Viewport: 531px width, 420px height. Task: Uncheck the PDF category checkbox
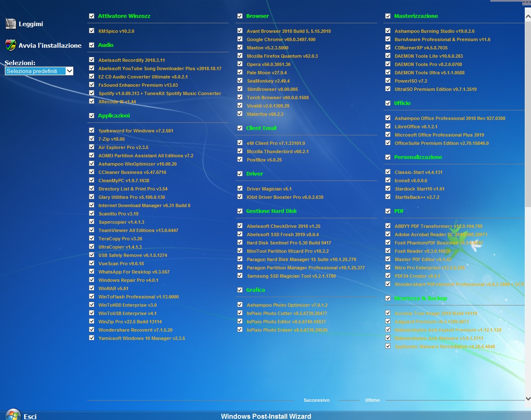[x=388, y=211]
